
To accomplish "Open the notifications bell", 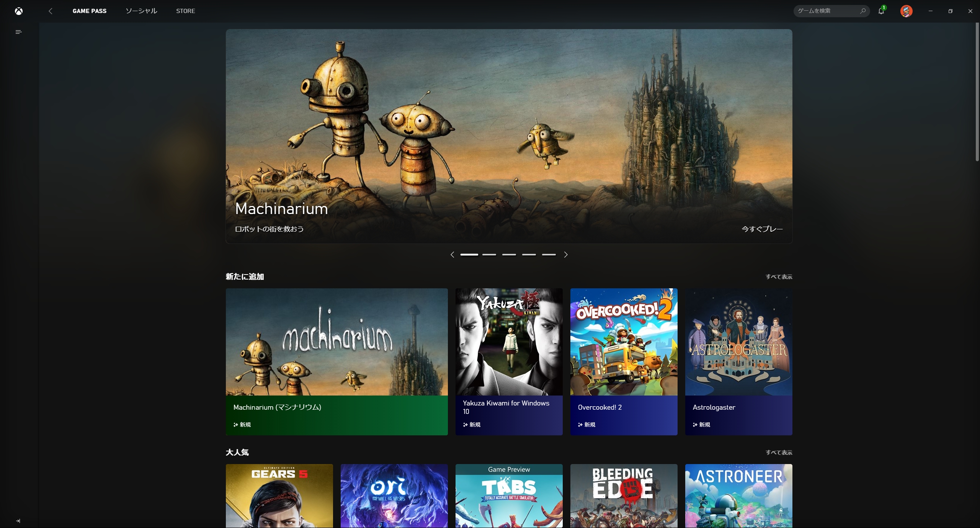I will click(881, 11).
